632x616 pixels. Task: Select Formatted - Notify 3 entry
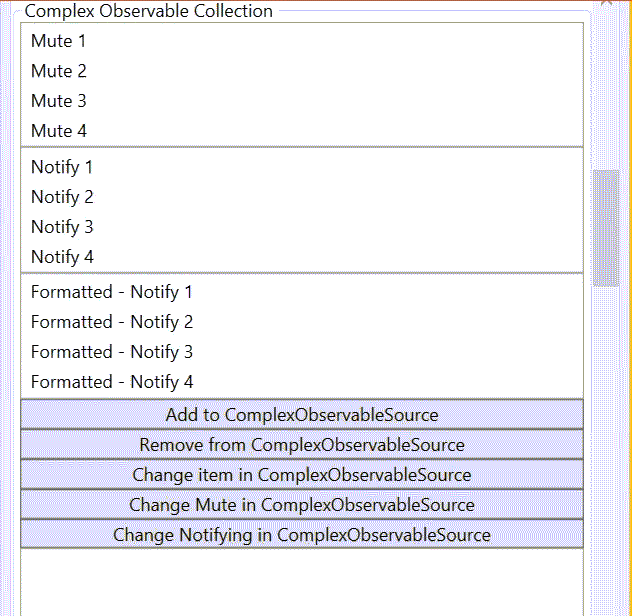[302, 352]
